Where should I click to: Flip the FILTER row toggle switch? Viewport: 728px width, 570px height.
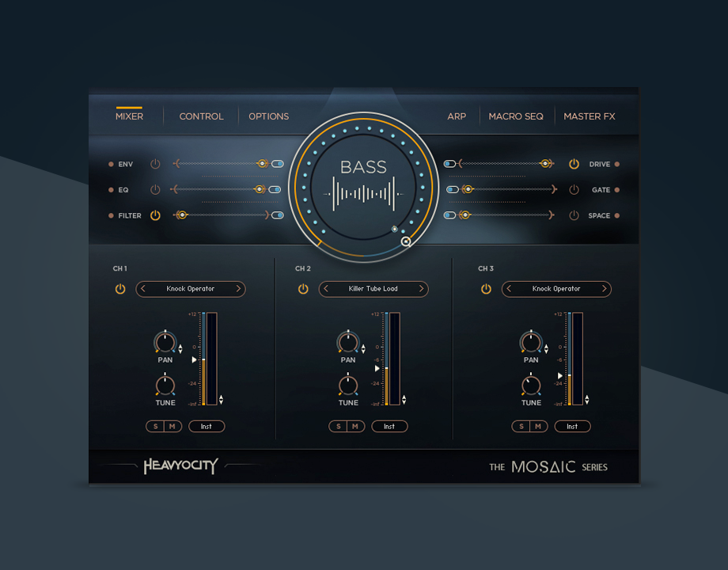click(277, 215)
